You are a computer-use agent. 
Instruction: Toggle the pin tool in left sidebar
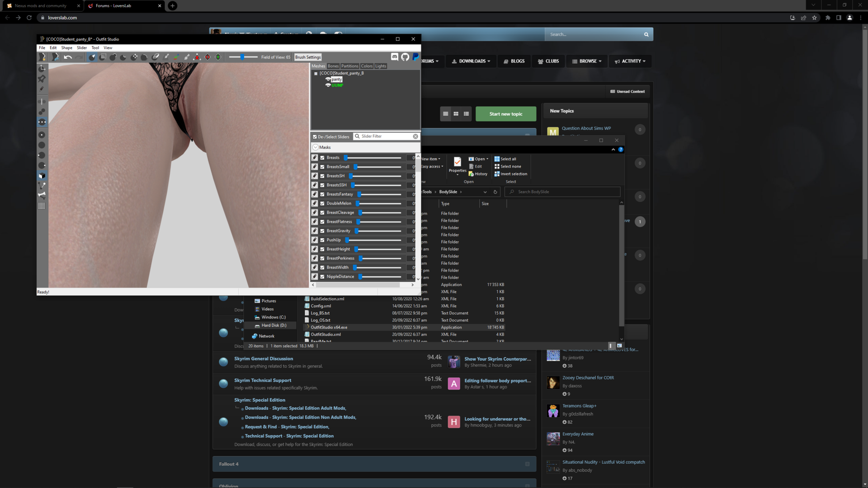pos(42,79)
